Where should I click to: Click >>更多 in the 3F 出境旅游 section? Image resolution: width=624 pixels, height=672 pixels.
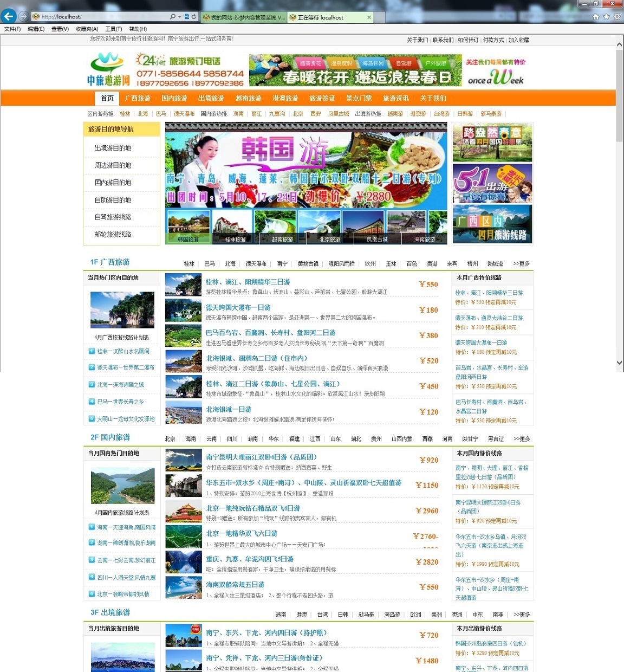tap(521, 615)
